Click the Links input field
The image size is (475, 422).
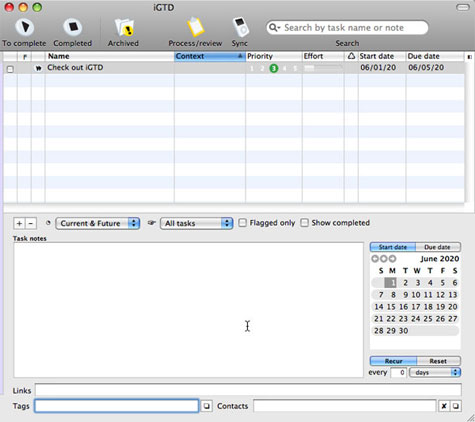[x=248, y=390]
